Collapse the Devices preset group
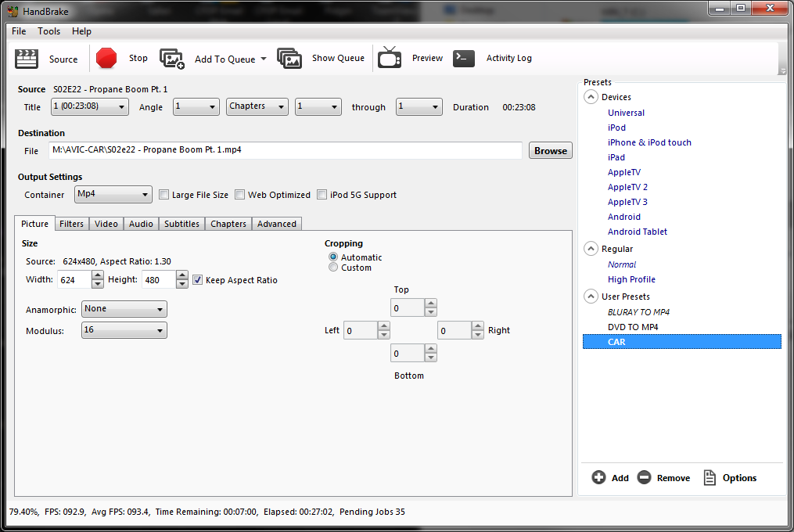Screen dimensions: 794x532 pyautogui.click(x=591, y=97)
